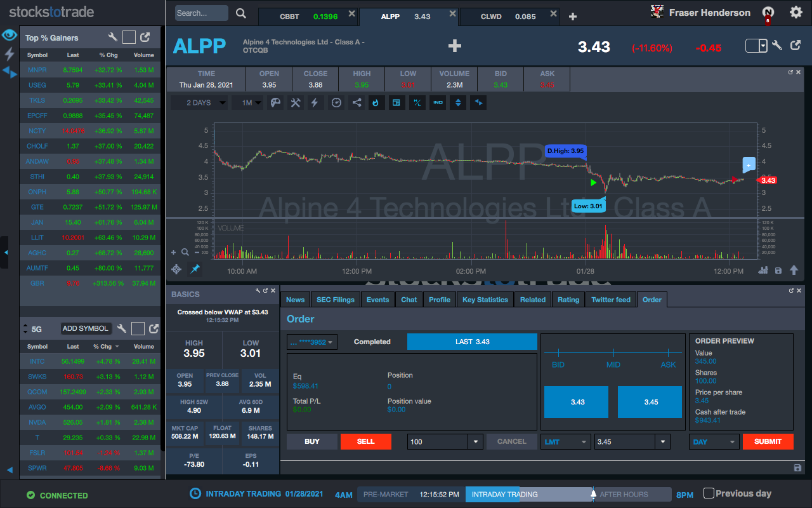This screenshot has height=508, width=812.
Task: Click the blue double-arrow icon in left sidebar
Action: click(10, 72)
